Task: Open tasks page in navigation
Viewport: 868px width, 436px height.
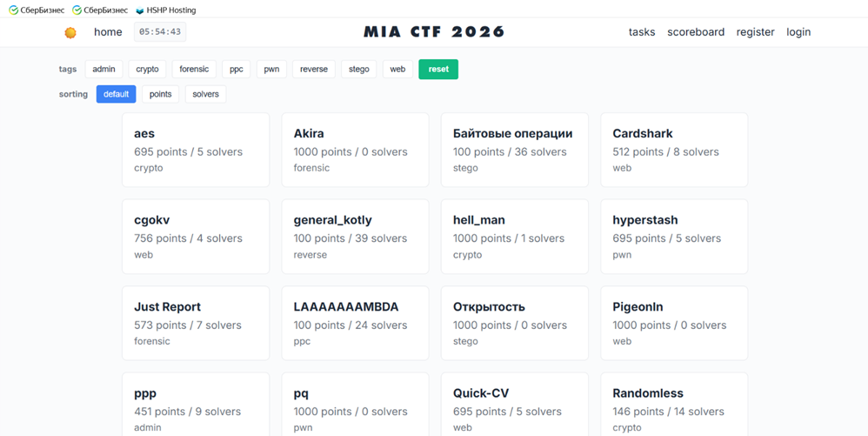Action: (x=642, y=32)
